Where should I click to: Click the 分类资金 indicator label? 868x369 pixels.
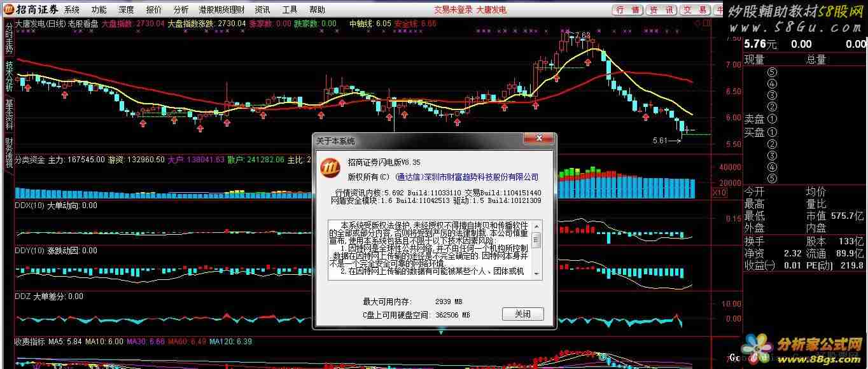(x=29, y=160)
